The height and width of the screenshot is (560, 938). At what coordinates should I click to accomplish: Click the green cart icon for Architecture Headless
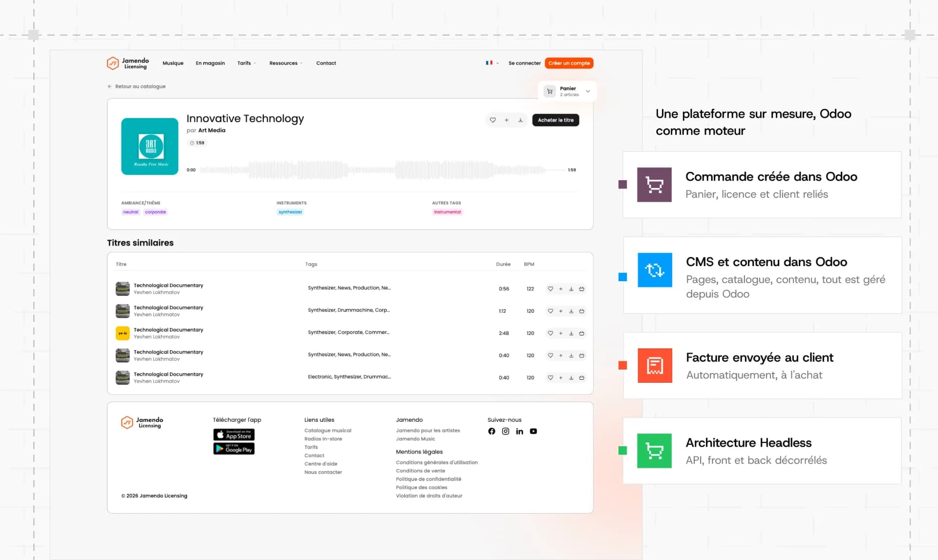[x=654, y=451]
